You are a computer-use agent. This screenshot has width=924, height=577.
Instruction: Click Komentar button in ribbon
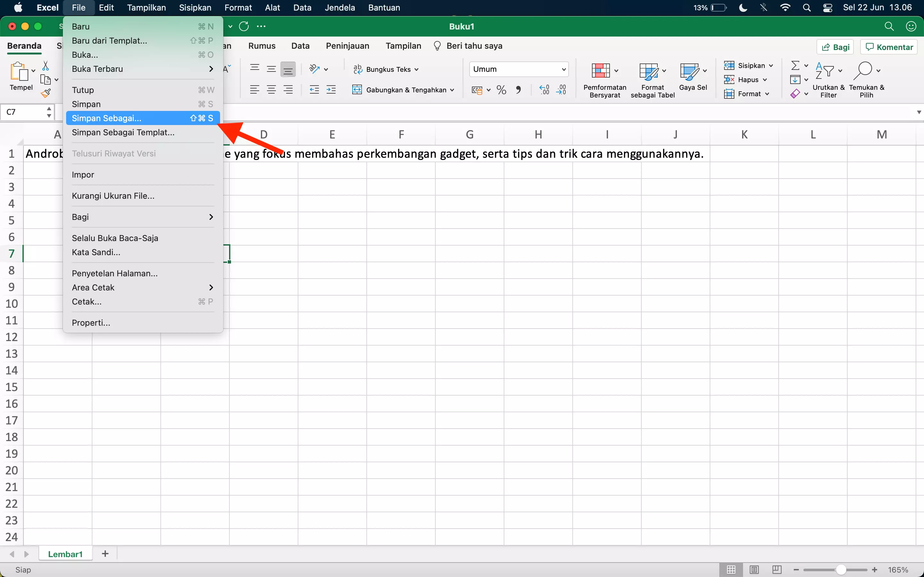tap(890, 46)
